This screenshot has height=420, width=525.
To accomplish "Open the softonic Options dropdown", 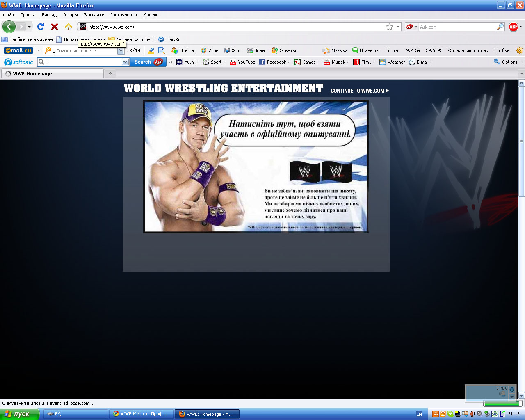I will coord(509,62).
